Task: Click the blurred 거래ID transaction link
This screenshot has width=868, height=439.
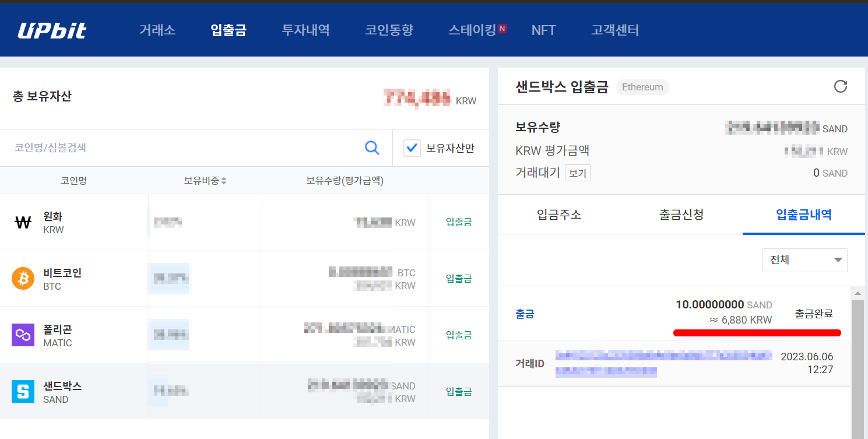Action: point(664,363)
